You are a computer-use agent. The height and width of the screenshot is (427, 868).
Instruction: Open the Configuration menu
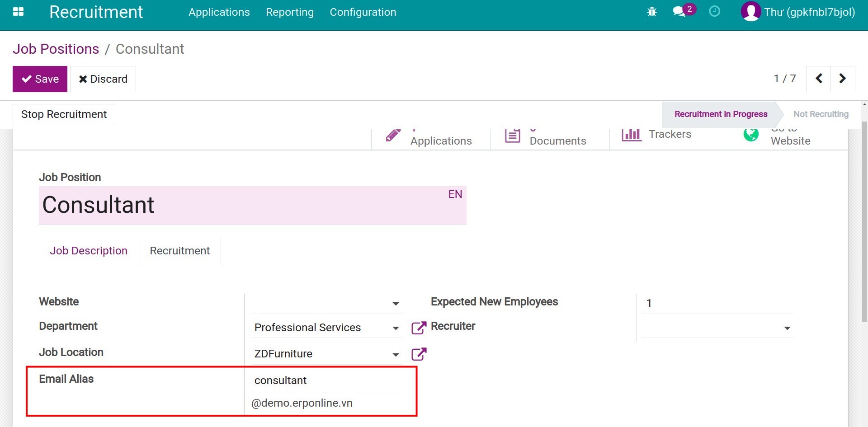coord(363,12)
